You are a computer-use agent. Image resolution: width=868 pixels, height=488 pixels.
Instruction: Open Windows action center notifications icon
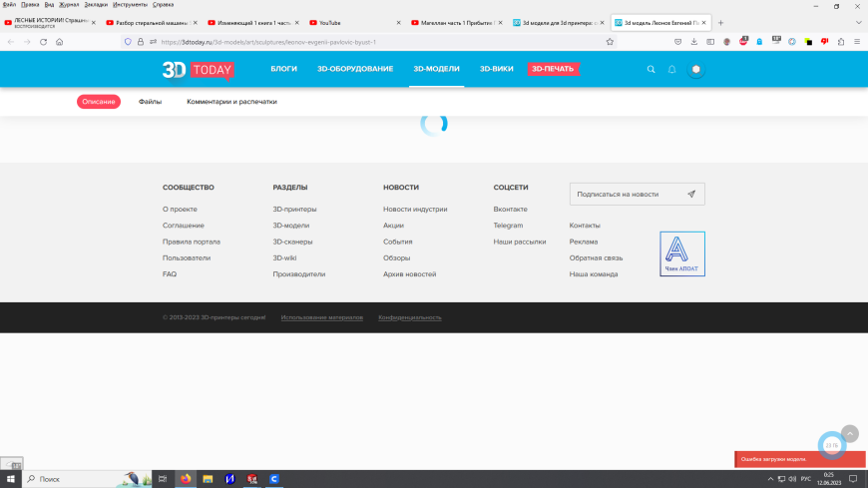pyautogui.click(x=853, y=479)
